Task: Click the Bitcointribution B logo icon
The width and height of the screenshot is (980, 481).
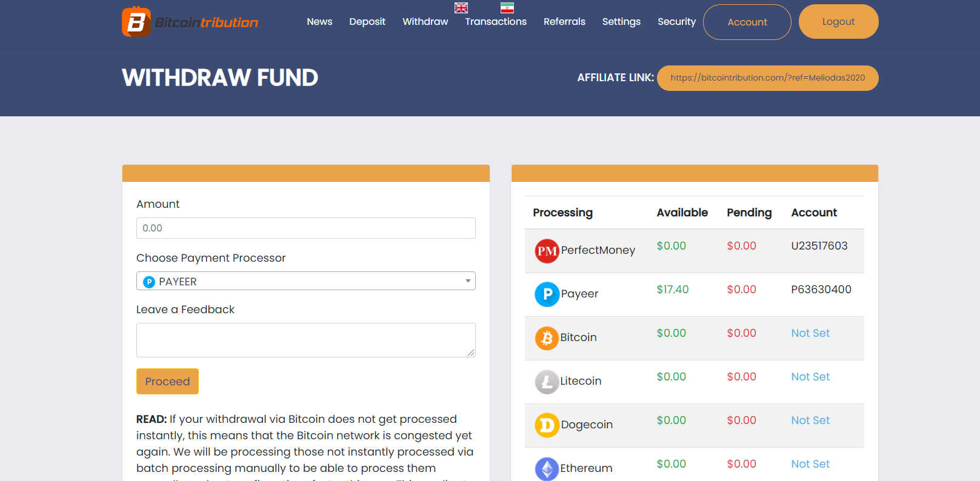Action: pos(136,22)
